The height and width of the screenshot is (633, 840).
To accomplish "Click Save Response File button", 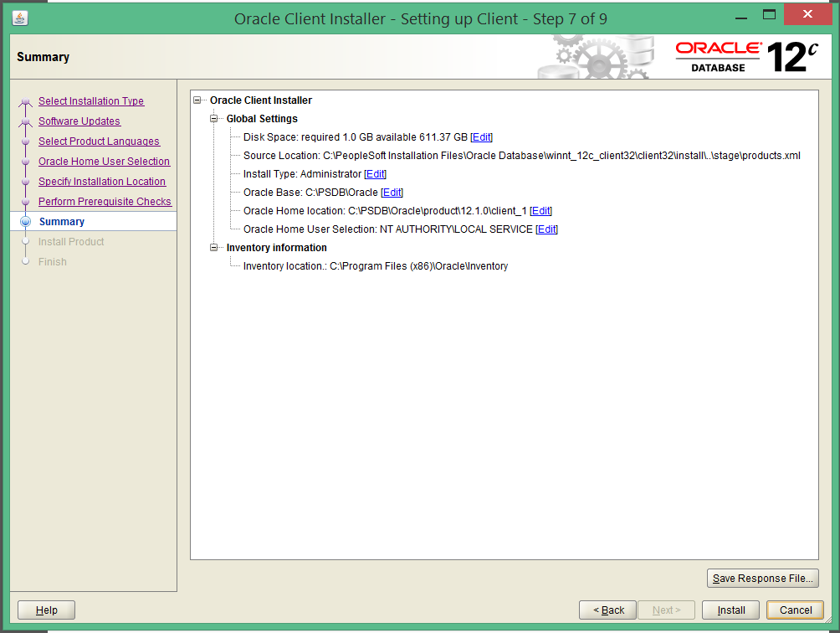I will (762, 579).
